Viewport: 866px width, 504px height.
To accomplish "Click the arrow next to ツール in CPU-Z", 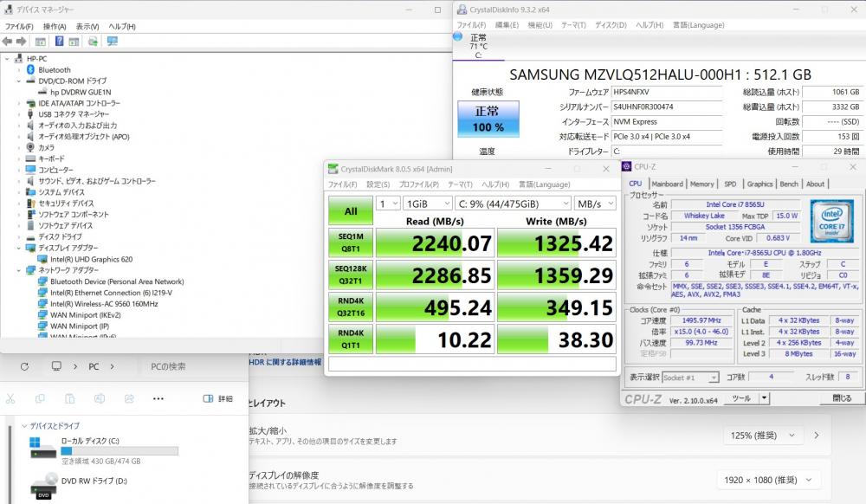I will [x=764, y=398].
